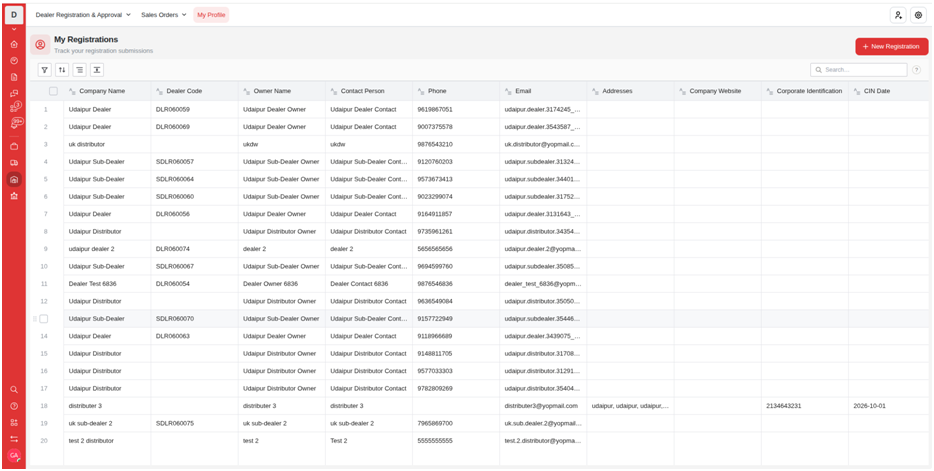
Task: Expand Dealer Registration & Approval menu
Action: [x=83, y=15]
